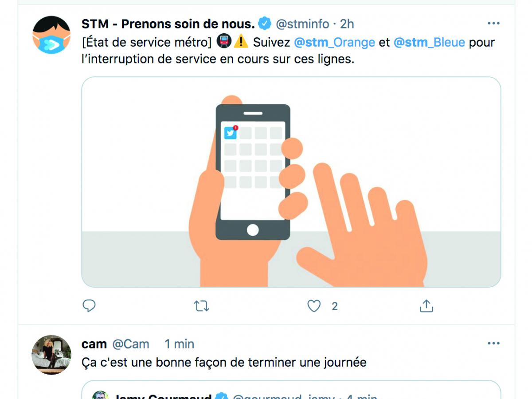Open the three-dot menu on cam's tweet

[x=493, y=344]
